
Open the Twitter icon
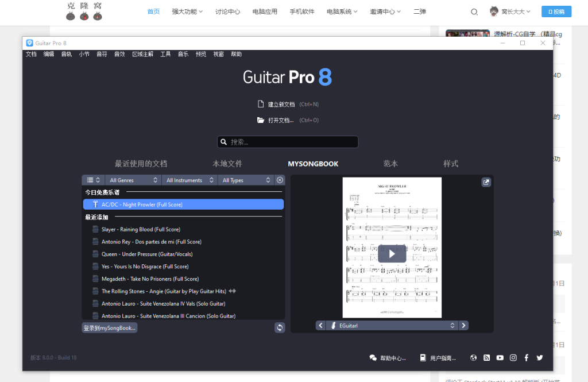point(540,358)
